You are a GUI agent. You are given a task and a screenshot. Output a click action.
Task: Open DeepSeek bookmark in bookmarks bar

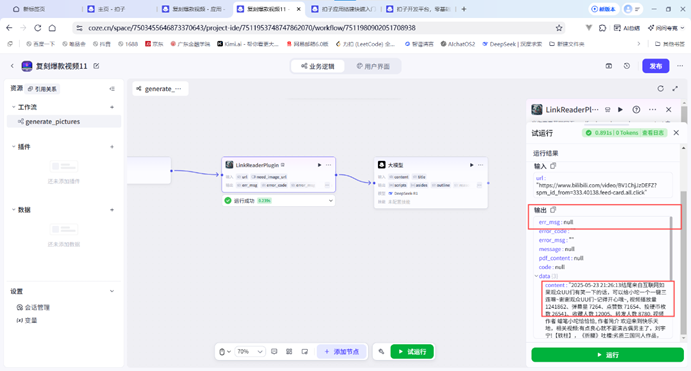(512, 44)
